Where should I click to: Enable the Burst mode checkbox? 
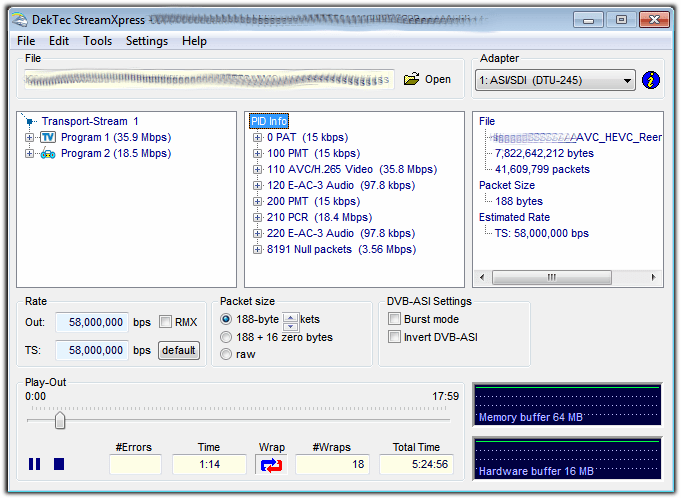pos(394,319)
